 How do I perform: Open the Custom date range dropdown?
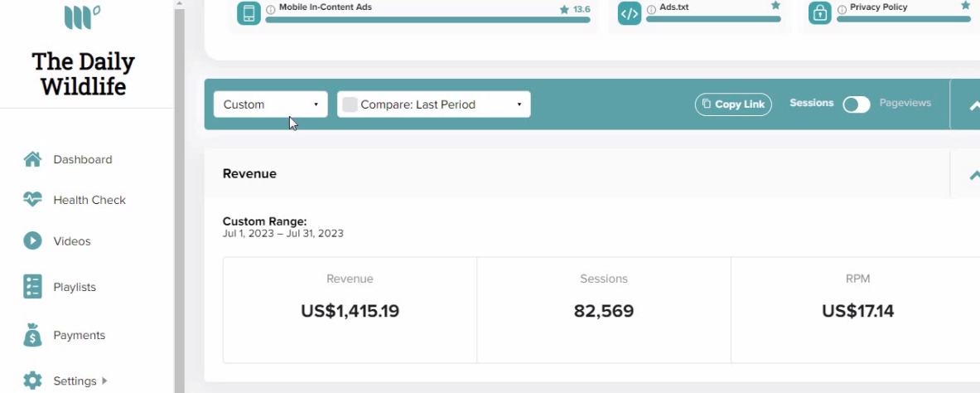tap(271, 104)
